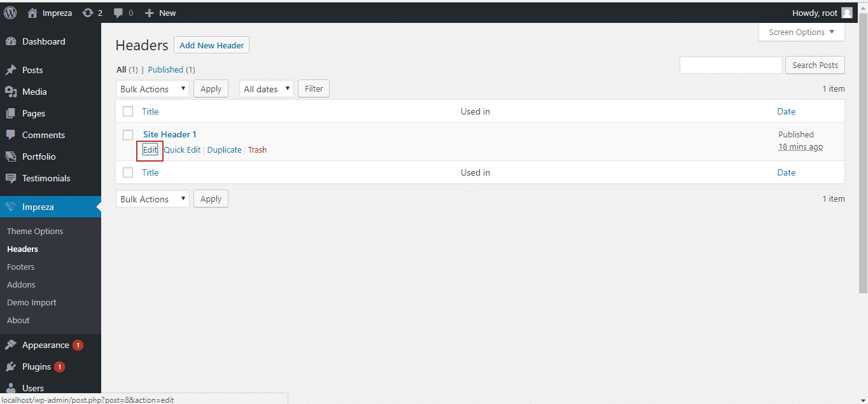Open the updates circular arrows icon
The width and height of the screenshot is (868, 404).
(x=88, y=13)
